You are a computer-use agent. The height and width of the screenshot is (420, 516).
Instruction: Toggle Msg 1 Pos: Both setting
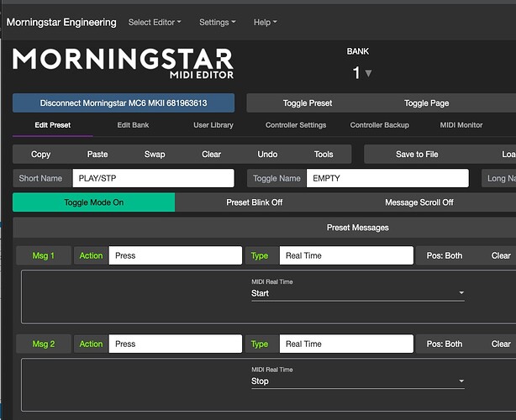445,255
